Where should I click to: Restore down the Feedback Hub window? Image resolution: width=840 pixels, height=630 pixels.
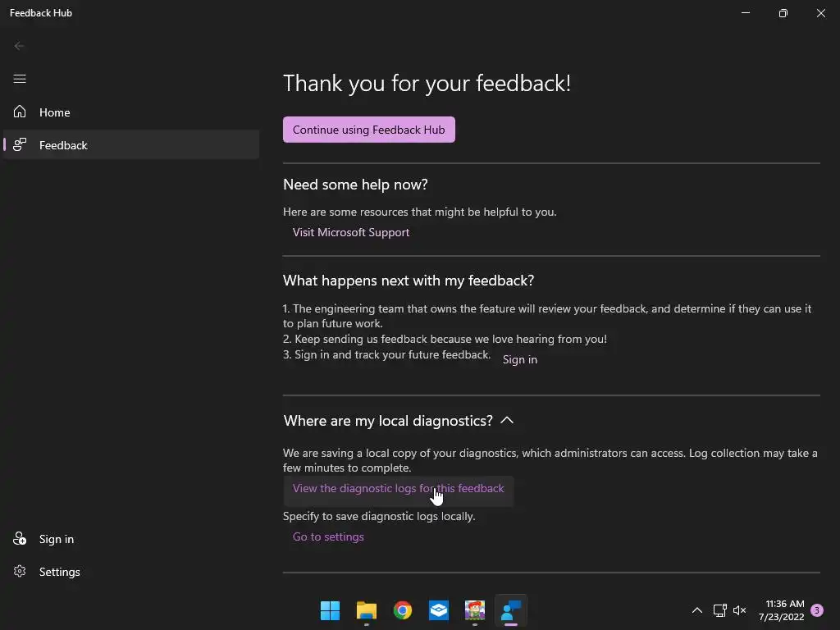[x=783, y=13]
